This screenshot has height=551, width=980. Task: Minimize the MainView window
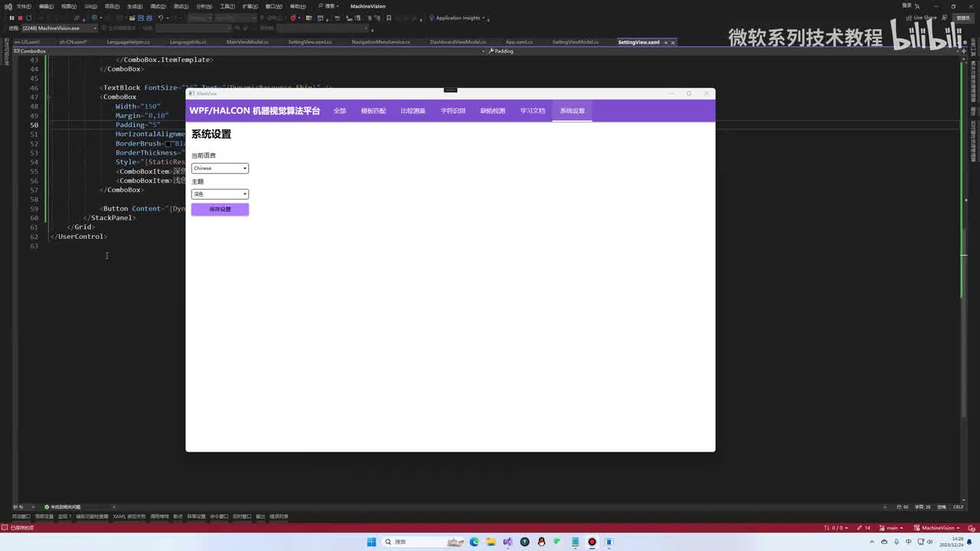click(671, 93)
